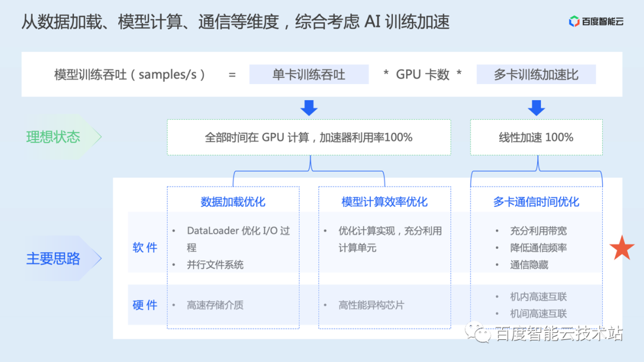Select the 软件 row label

coord(145,247)
